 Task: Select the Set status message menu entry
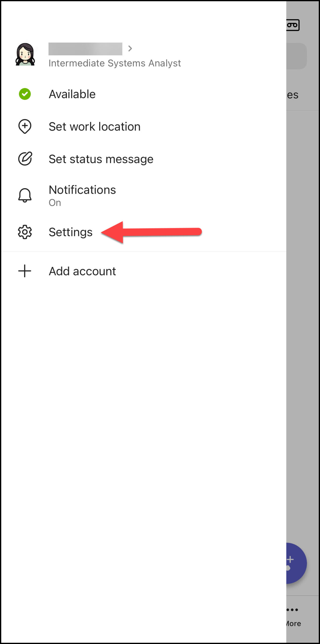pos(101,158)
